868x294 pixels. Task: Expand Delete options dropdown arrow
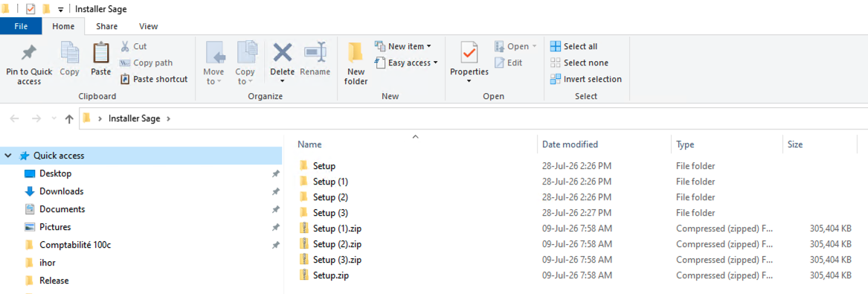(x=283, y=81)
